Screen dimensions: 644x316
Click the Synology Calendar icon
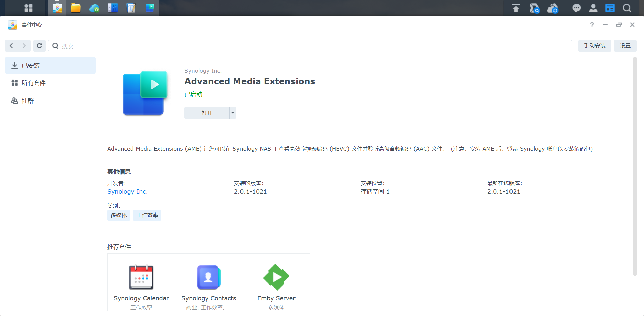[141, 277]
